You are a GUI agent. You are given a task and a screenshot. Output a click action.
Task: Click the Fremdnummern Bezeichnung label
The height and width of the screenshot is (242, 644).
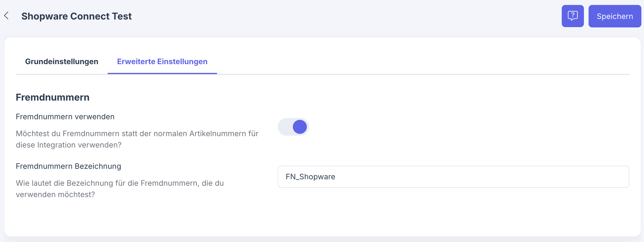pos(68,166)
